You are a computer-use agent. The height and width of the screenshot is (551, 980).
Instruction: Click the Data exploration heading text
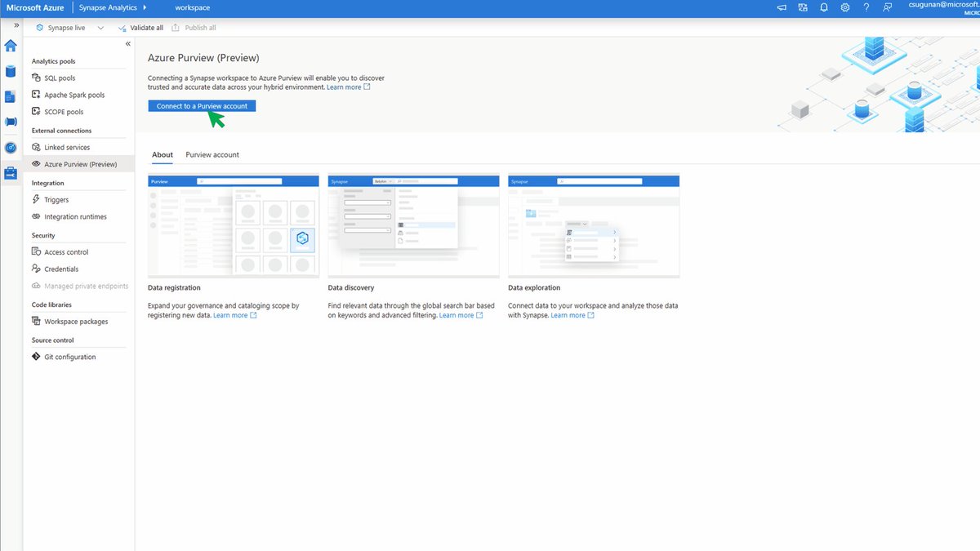tap(534, 288)
